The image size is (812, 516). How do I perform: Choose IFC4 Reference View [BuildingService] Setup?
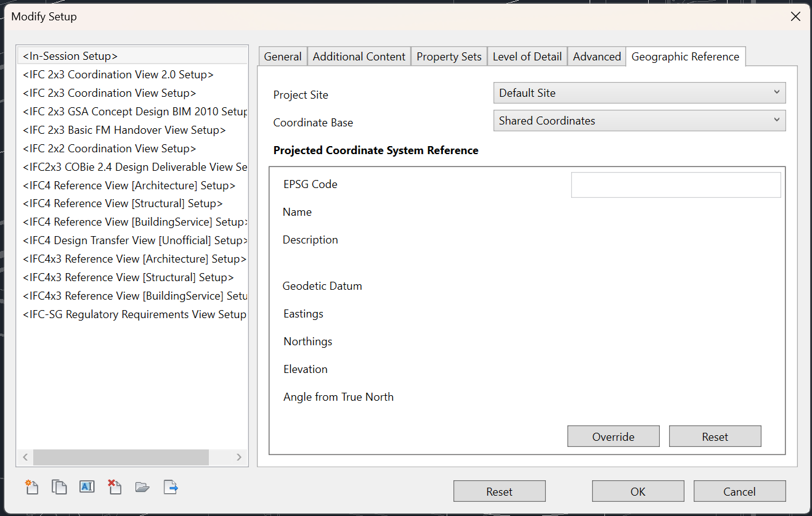click(x=132, y=222)
